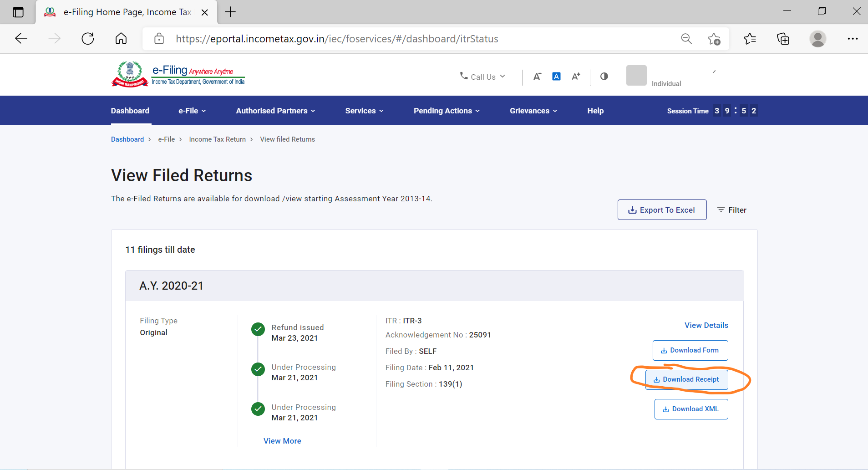The height and width of the screenshot is (470, 868).
Task: Open View Details for A.Y. 2020-21
Action: (x=706, y=325)
